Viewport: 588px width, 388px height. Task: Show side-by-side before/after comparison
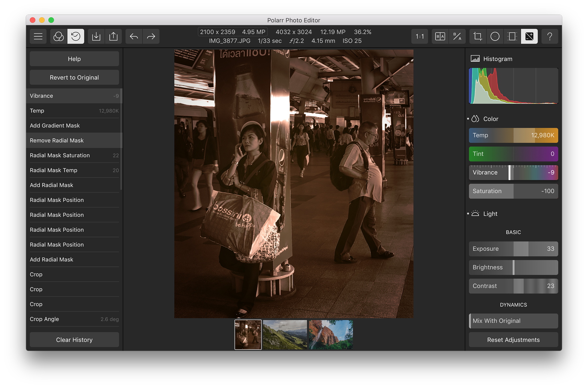pyautogui.click(x=440, y=36)
